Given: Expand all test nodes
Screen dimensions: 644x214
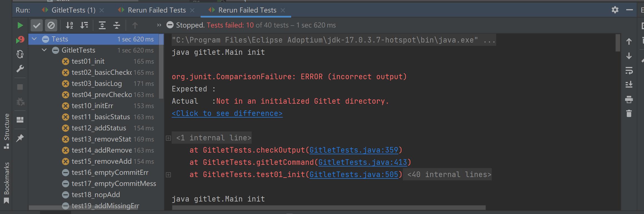Looking at the screenshot, I should pos(102,26).
